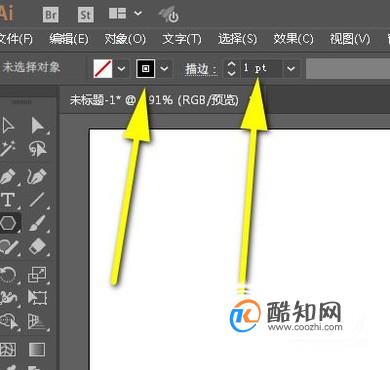Expand the stroke color dropdown arrow
390x370 pixels.
[164, 69]
